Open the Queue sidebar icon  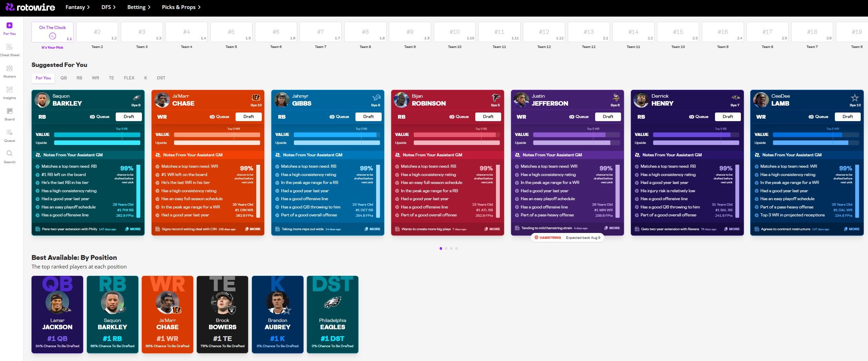click(10, 132)
